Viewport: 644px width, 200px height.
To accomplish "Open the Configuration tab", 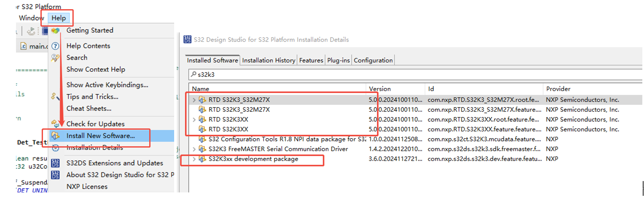I will pyautogui.click(x=373, y=60).
